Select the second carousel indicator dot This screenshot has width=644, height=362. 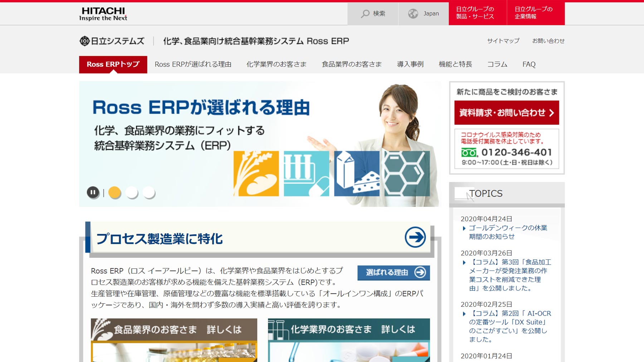132,192
